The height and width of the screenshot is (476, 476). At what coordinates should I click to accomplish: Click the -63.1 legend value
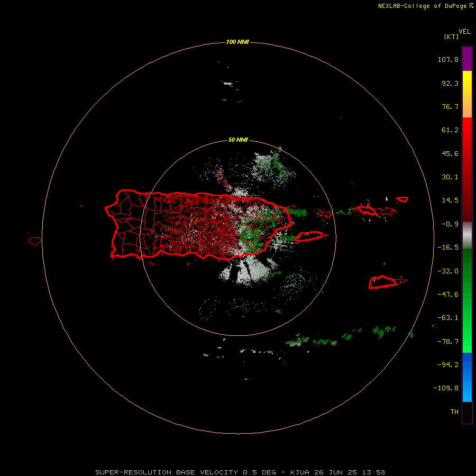coord(448,318)
